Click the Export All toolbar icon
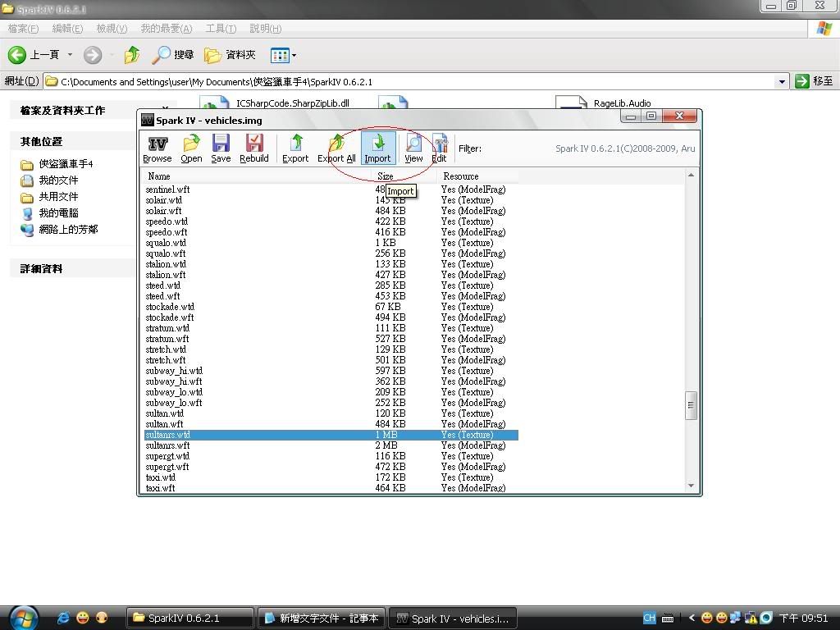This screenshot has height=630, width=840. 336,148
